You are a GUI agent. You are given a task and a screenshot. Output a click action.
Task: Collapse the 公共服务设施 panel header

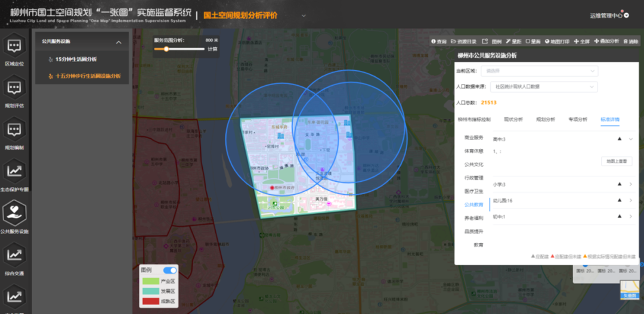pos(119,42)
